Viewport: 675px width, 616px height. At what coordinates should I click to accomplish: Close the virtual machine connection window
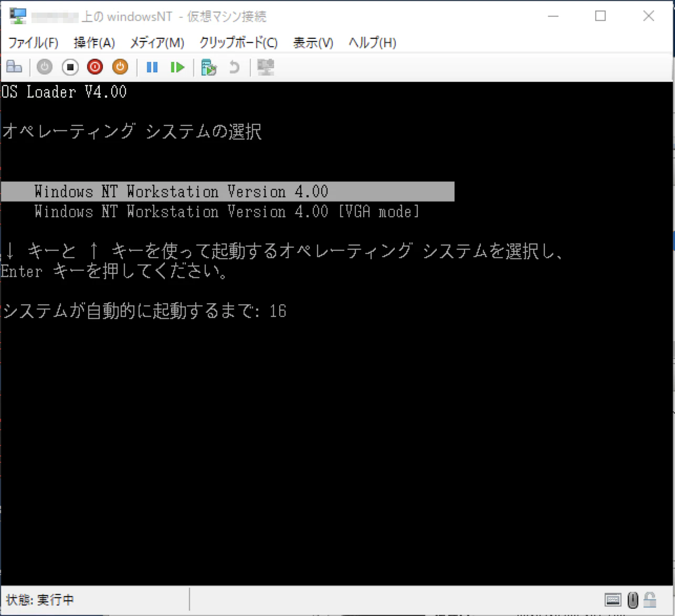pos(649,16)
